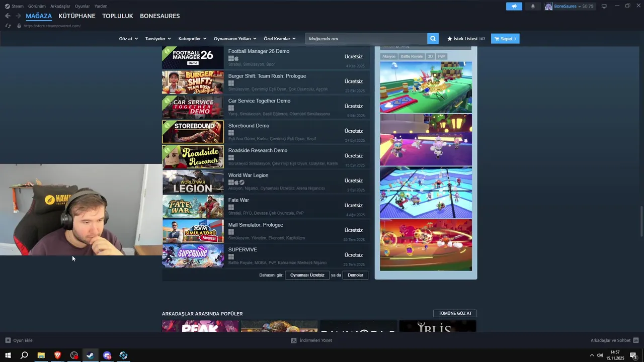The image size is (644, 362).
Task: Open Burger Shift capsule image
Action: click(193, 82)
